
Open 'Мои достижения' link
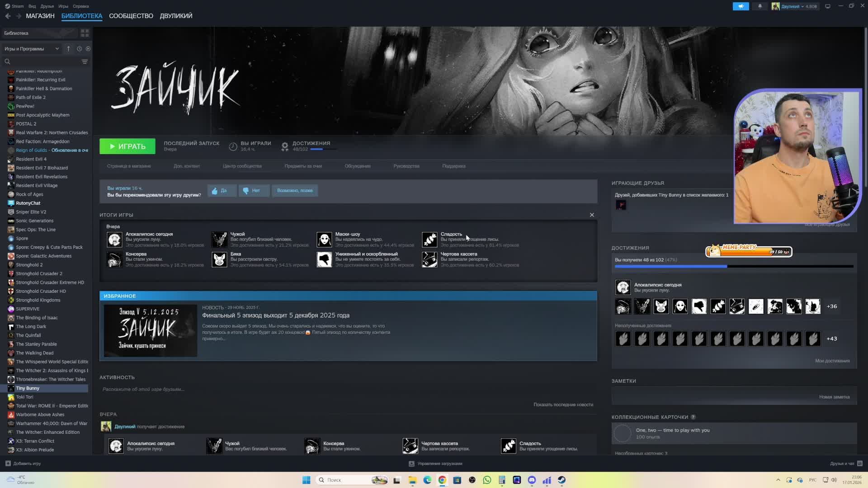[x=832, y=361]
